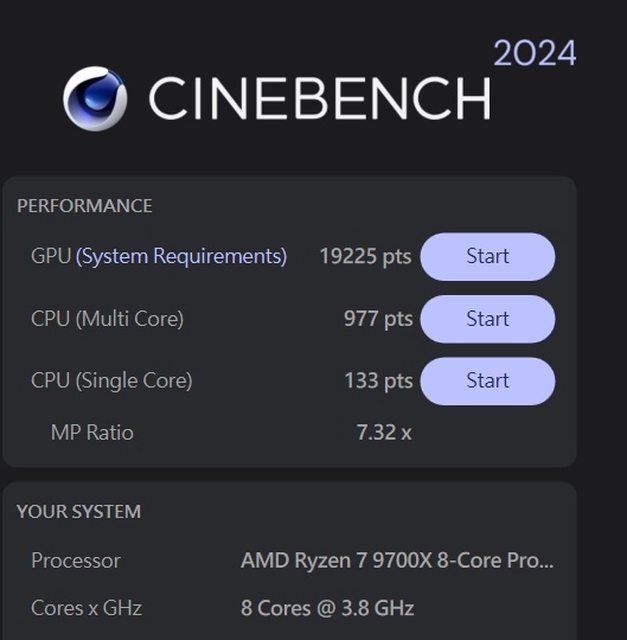Click the CPU (Multi Core) label
627x640 pixels.
pos(107,319)
